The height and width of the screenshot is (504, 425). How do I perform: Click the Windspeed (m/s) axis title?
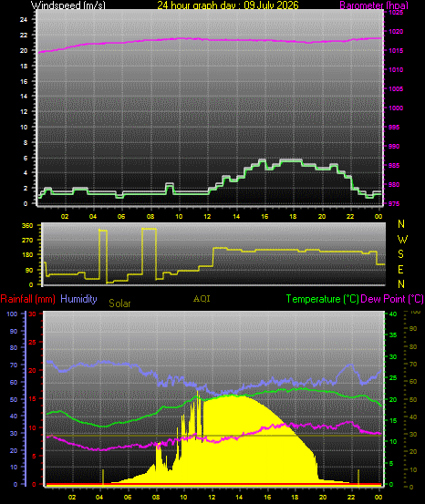click(x=67, y=5)
